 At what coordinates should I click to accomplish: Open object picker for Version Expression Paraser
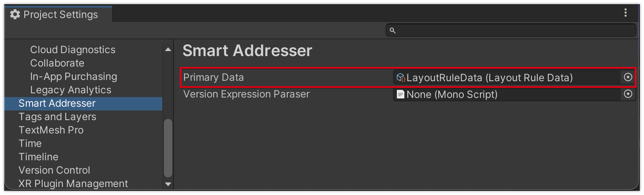pos(628,94)
